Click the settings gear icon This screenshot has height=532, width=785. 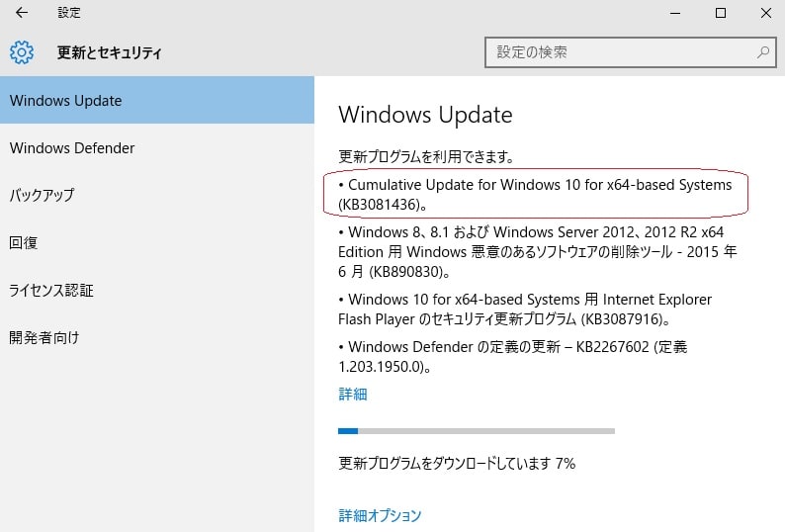22,52
